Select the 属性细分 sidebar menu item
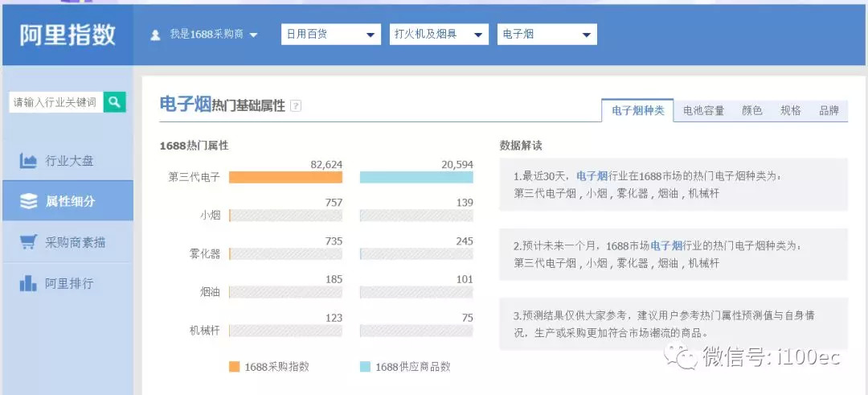 [x=68, y=201]
